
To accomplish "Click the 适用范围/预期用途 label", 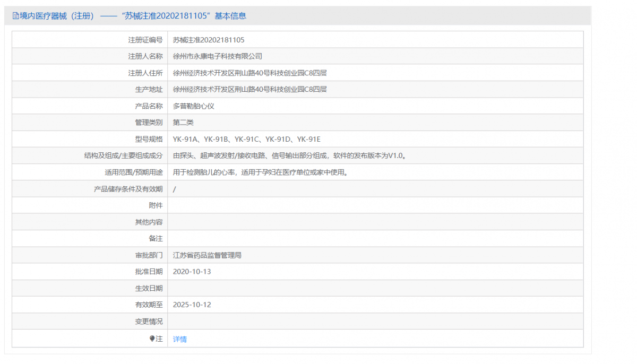I will [134, 172].
